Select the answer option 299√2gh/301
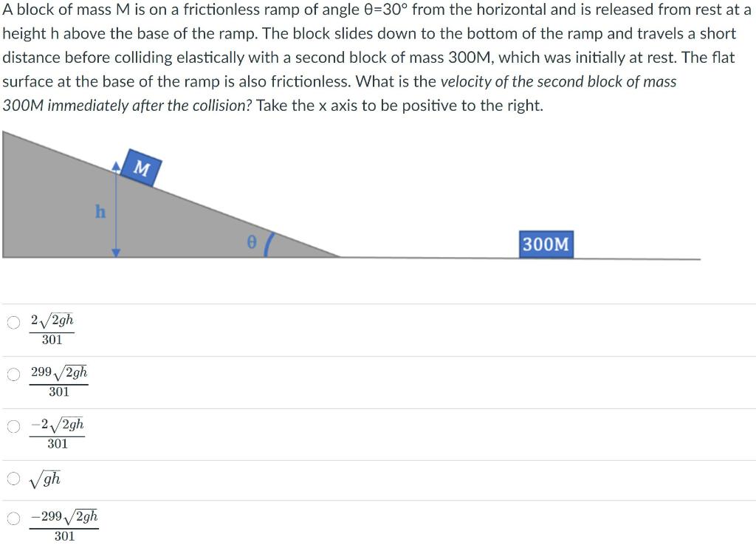Image resolution: width=756 pixels, height=545 pixels. tap(59, 380)
